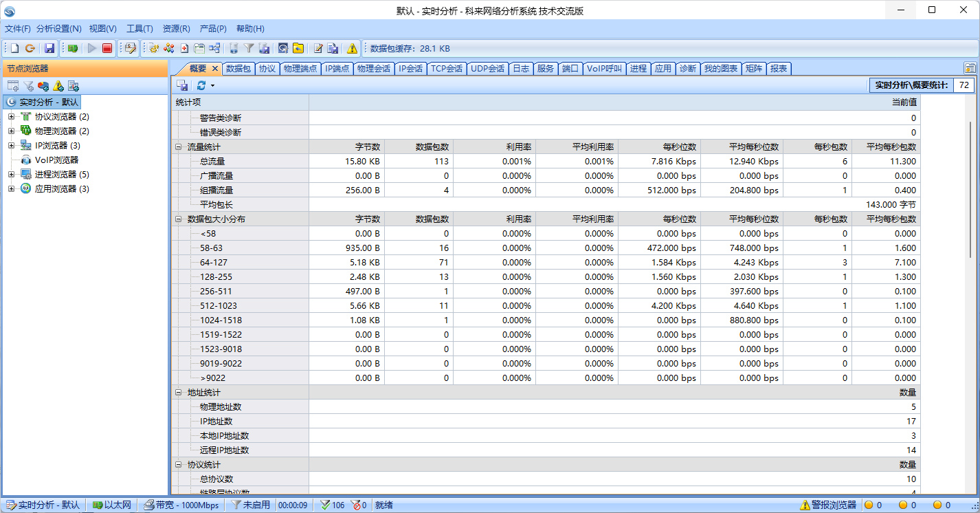Screen dimensions: 980x513
Task: Click the green network adapter icon in the toolbar
Action: click(x=72, y=48)
